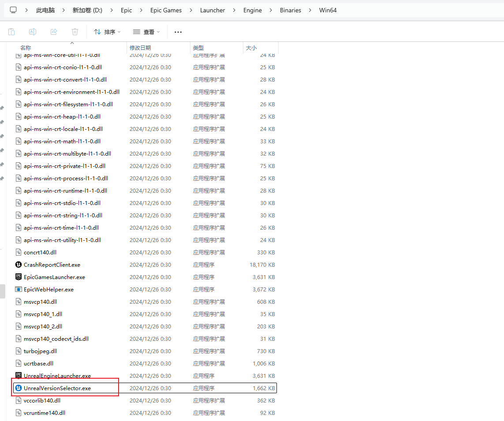Click api-ms-win-crt-conio-l1-1-0.dll file icon
This screenshot has height=421, width=504.
click(19, 67)
